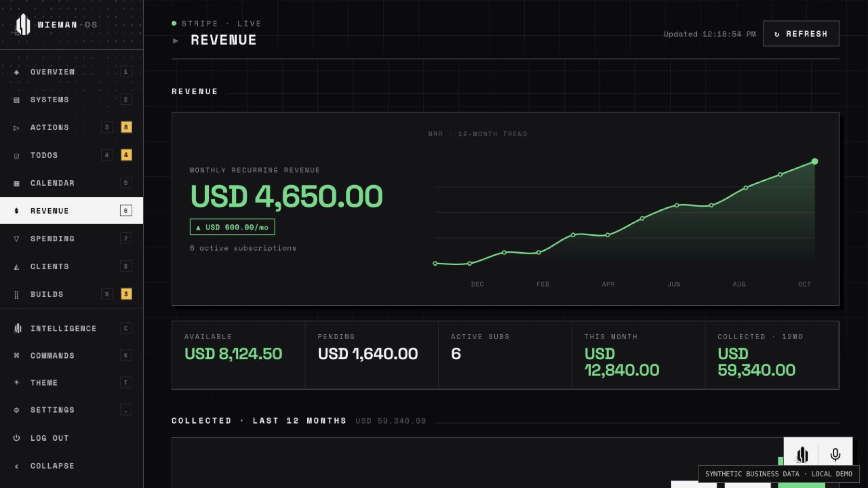Click the Clients sidebar icon
Screen dimensions: 868x488
[x=16, y=267]
